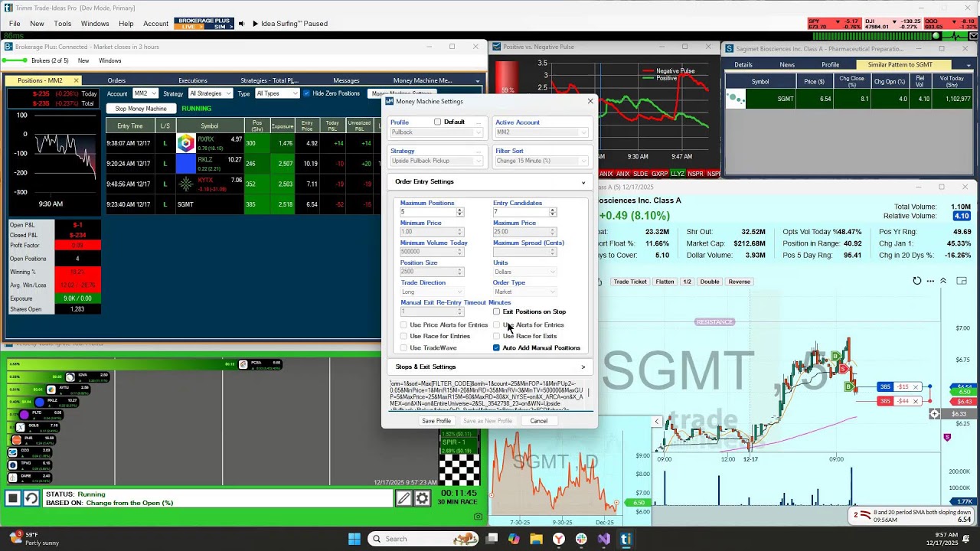Uncheck Auto Add Manual Positions
980x551 pixels.
pos(496,348)
